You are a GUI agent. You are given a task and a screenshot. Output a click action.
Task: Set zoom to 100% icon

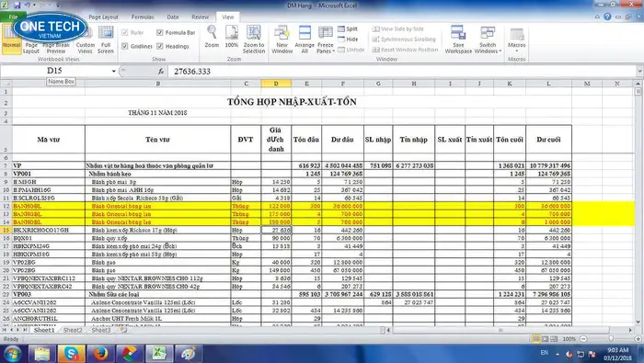coord(232,32)
